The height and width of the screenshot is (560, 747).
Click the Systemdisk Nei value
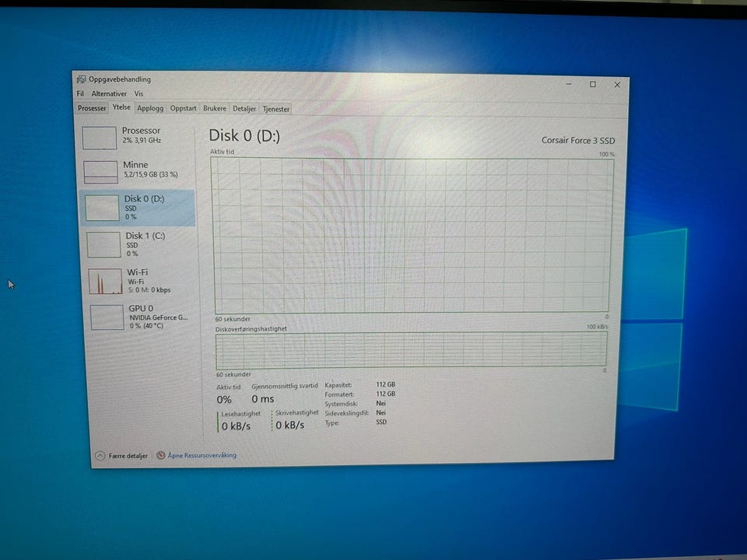click(381, 404)
